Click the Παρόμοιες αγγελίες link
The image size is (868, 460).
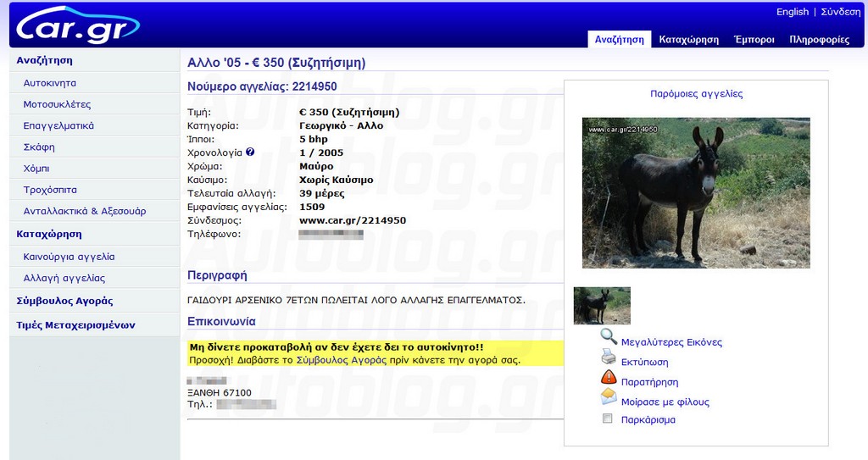coord(697,93)
